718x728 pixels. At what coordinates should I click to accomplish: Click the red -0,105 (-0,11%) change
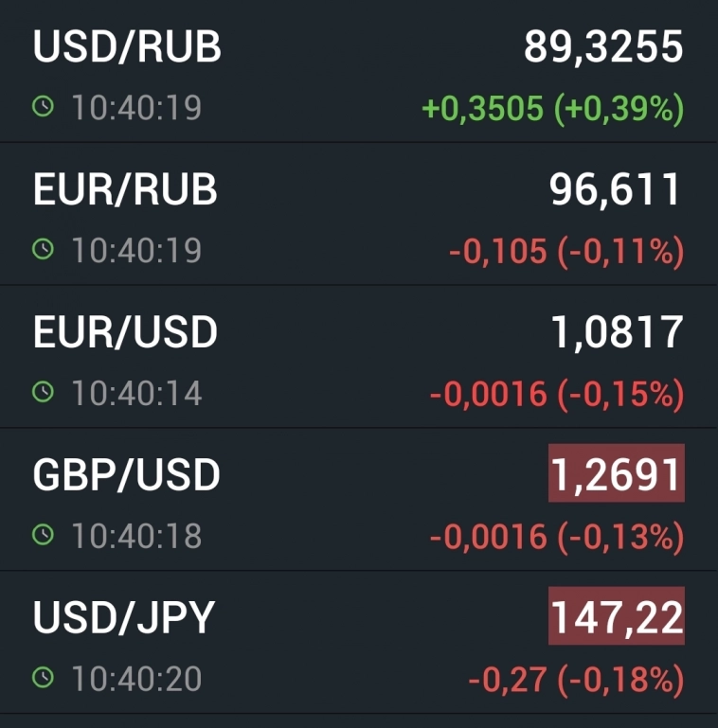tap(565, 252)
